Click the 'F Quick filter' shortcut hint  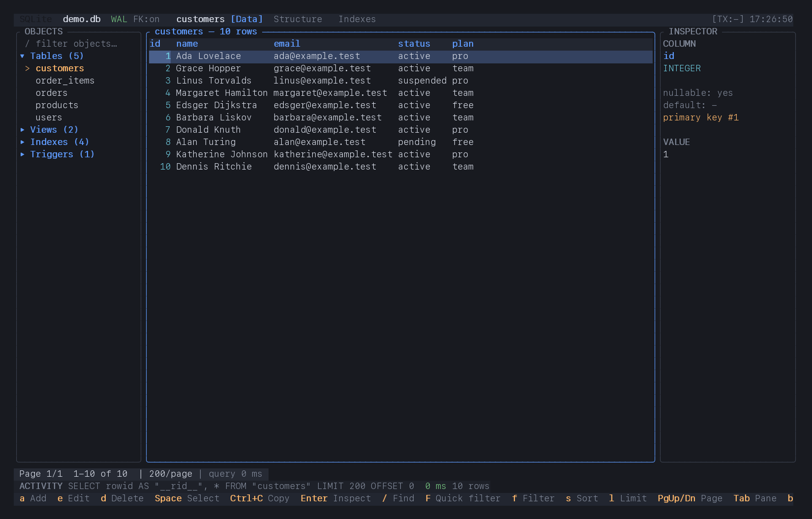click(463, 498)
